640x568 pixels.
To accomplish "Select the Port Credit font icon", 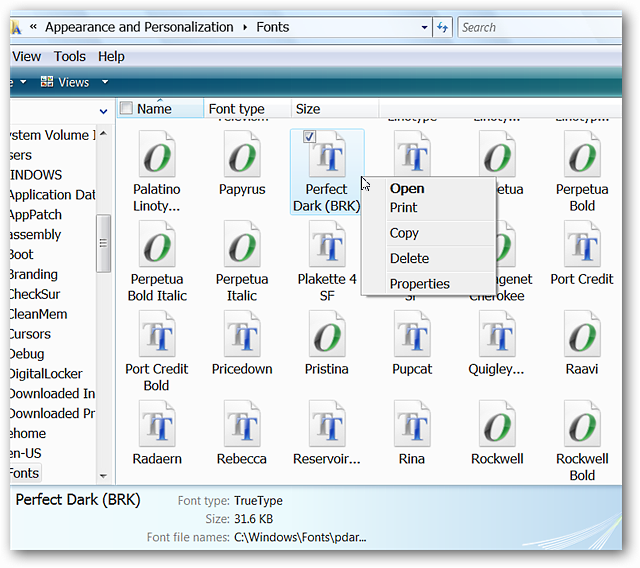I will point(582,244).
